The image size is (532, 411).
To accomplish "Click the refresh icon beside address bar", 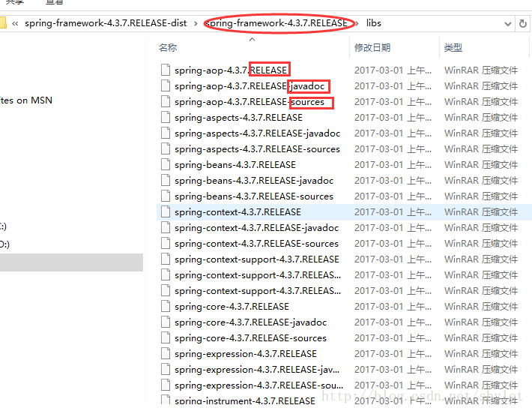I will [523, 23].
